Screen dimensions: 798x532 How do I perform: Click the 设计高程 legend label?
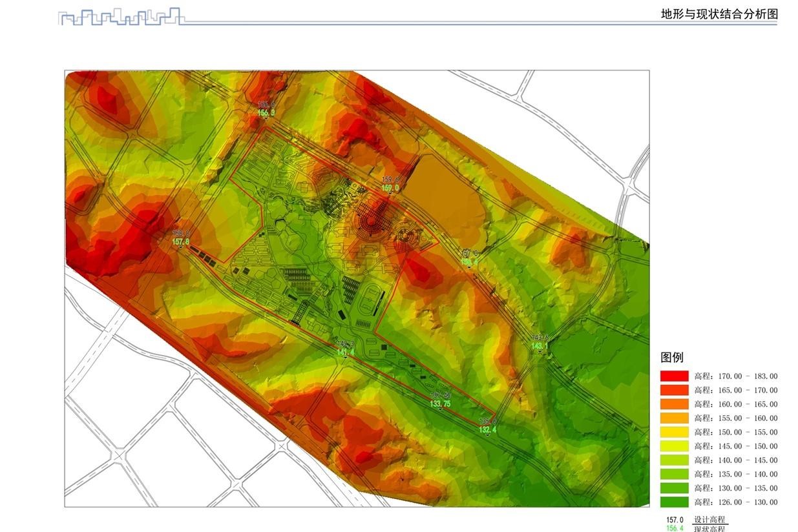(x=709, y=520)
